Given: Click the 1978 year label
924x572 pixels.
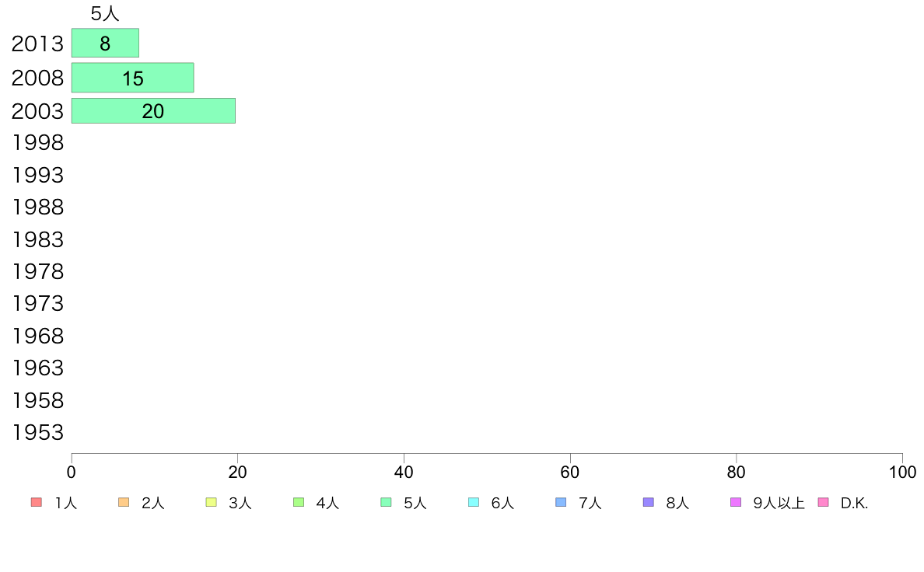Looking at the screenshot, I should click(x=37, y=272).
